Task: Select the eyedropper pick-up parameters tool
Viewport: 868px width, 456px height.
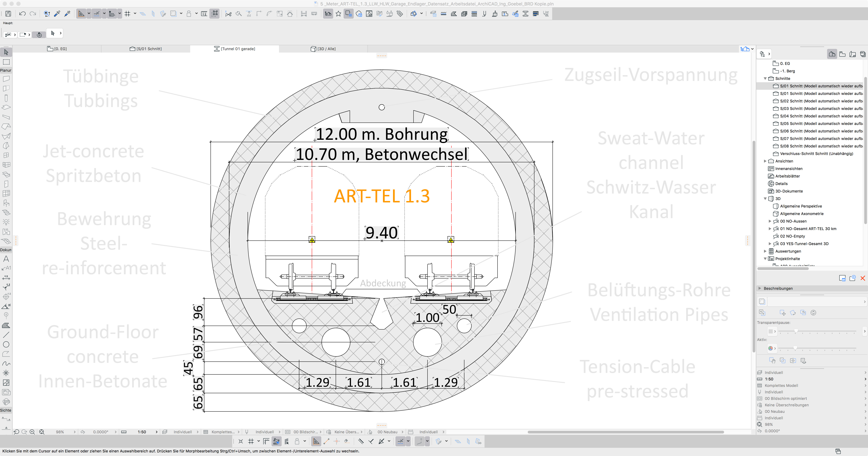Action: 57,14
